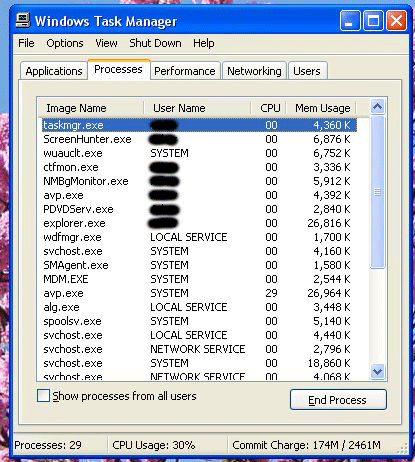Screen dimensions: 415x462
Task: Select the svchost.exe row with 18,860 K
Action: coord(199,363)
